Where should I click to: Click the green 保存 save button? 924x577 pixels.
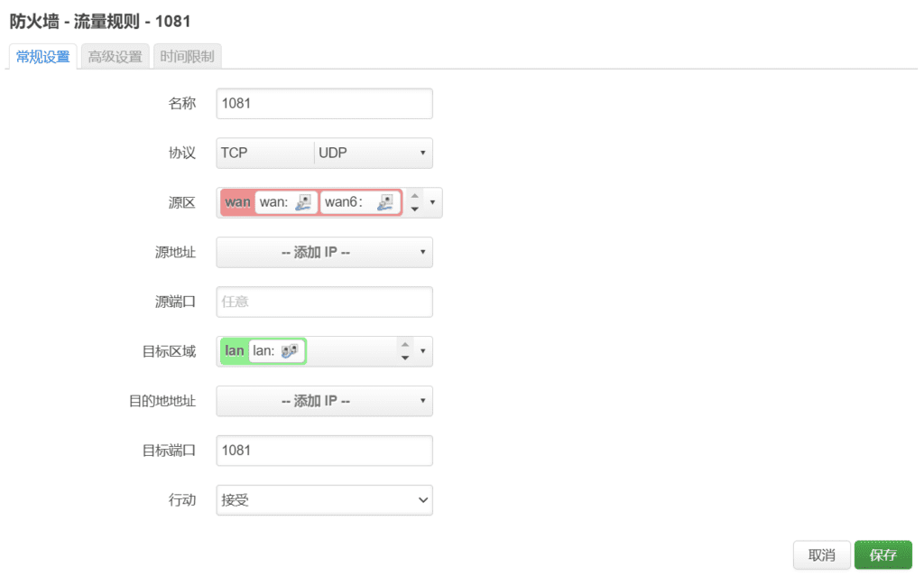click(882, 554)
